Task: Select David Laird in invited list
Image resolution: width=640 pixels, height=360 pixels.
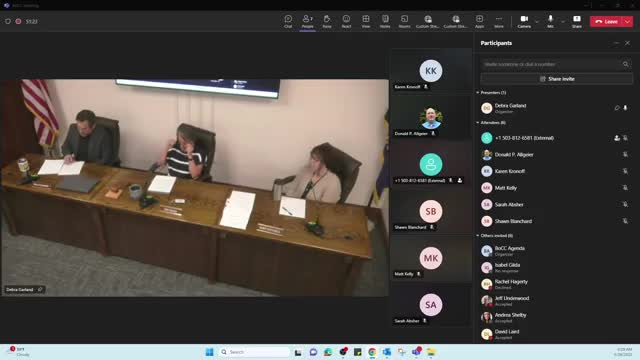Action: point(556,334)
